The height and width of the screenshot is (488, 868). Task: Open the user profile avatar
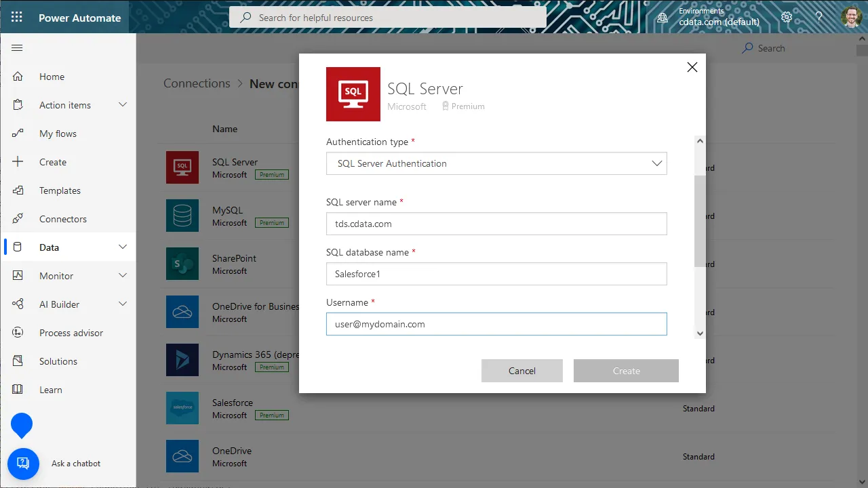coord(852,18)
